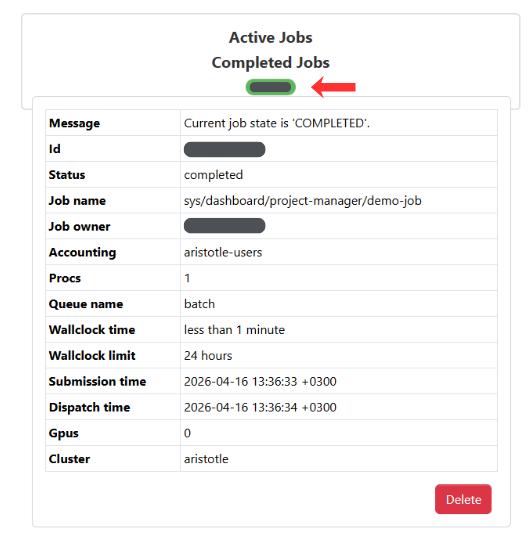The height and width of the screenshot is (547, 530).
Task: Click the Dispatch time row label
Action: point(89,407)
